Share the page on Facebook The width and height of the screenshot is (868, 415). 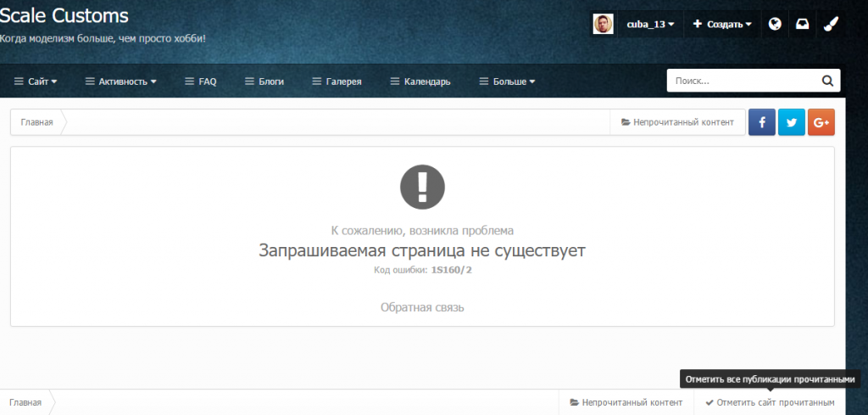click(762, 122)
